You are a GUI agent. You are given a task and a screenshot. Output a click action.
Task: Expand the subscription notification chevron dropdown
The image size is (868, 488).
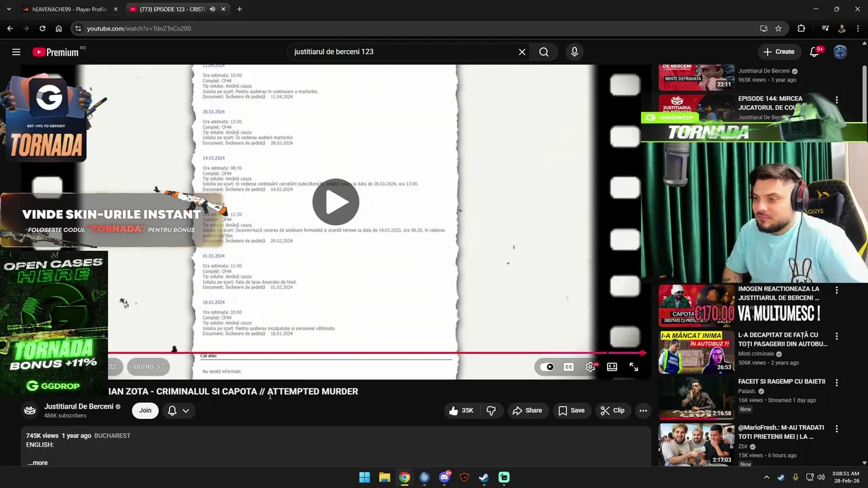[x=185, y=410]
